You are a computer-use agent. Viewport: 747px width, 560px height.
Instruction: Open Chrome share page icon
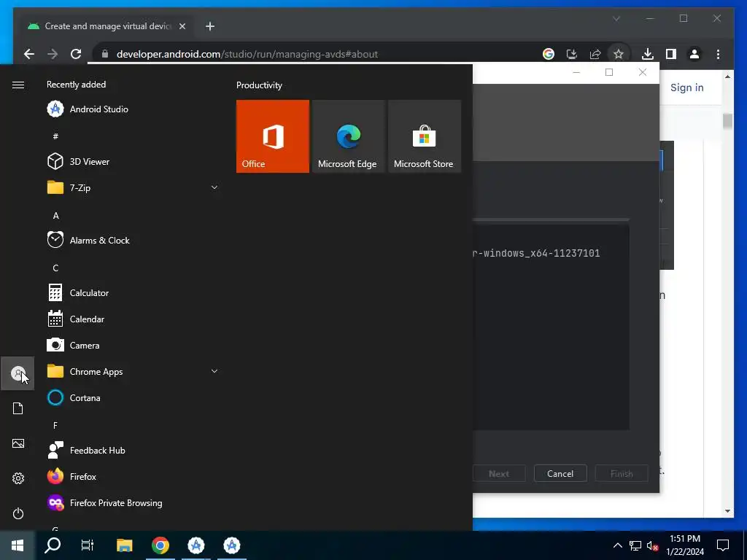click(x=595, y=54)
